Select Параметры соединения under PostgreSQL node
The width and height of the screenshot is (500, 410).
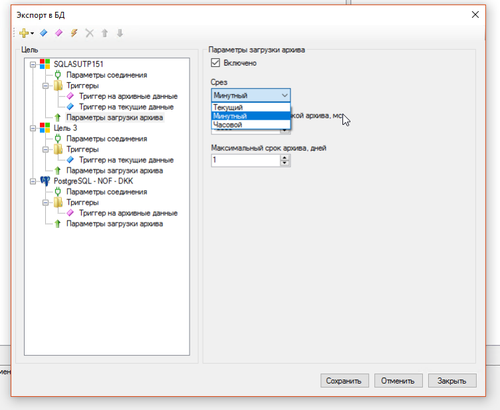[x=107, y=192]
